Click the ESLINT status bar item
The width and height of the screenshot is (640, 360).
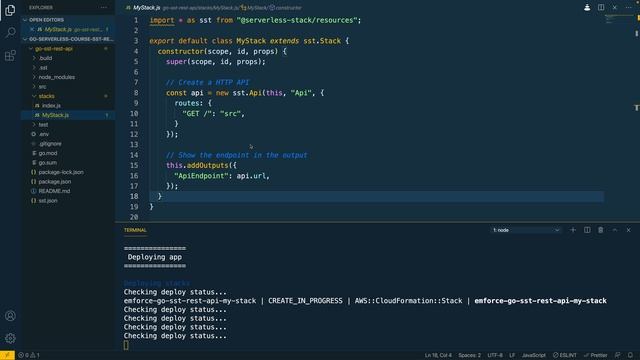[564, 355]
